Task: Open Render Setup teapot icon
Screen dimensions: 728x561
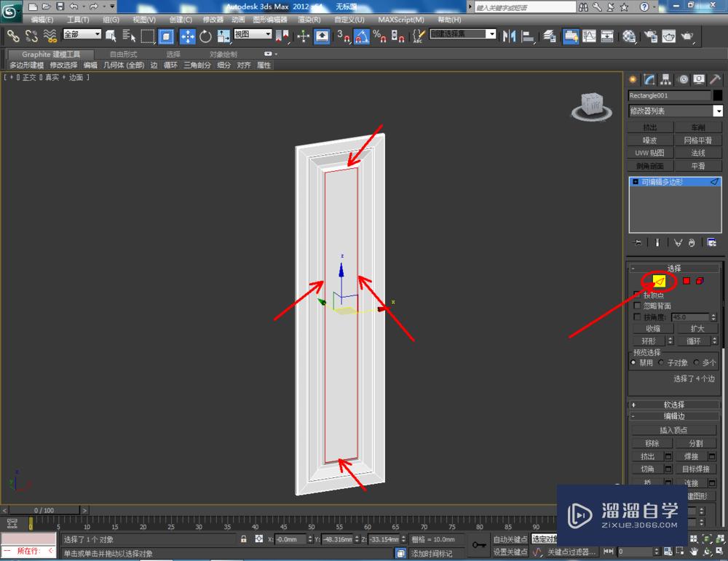Action: 651,36
